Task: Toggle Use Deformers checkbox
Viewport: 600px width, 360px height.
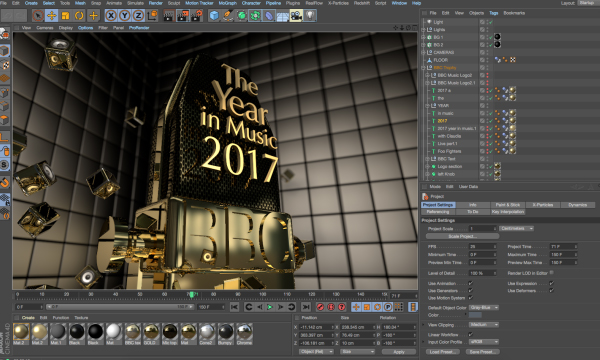Action: [x=551, y=291]
